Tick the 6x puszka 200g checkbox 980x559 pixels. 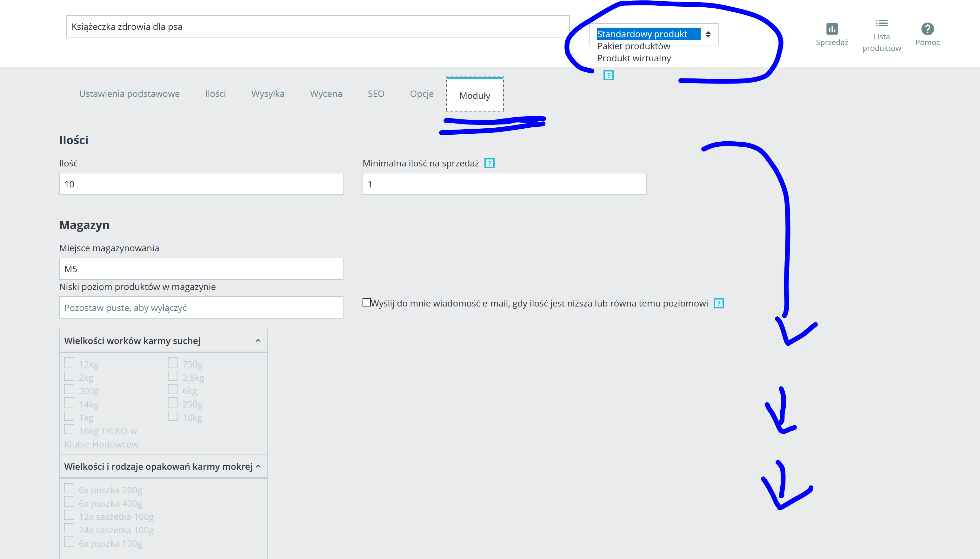pos(70,489)
